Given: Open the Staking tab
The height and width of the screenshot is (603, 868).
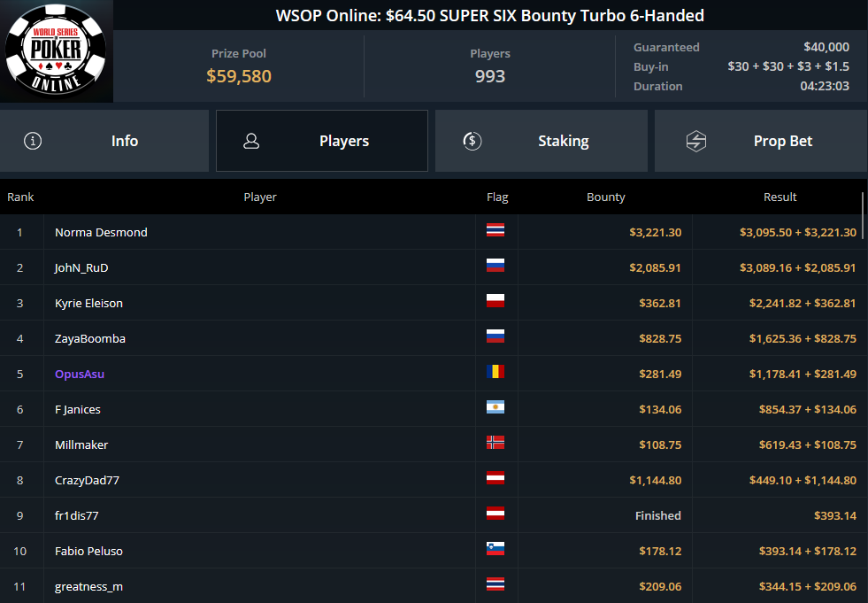Looking at the screenshot, I should pos(542,141).
